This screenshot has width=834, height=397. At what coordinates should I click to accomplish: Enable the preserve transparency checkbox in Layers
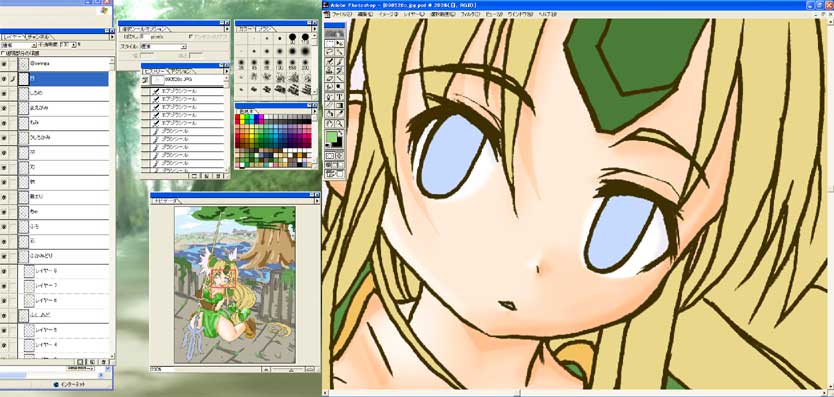[x=3, y=53]
